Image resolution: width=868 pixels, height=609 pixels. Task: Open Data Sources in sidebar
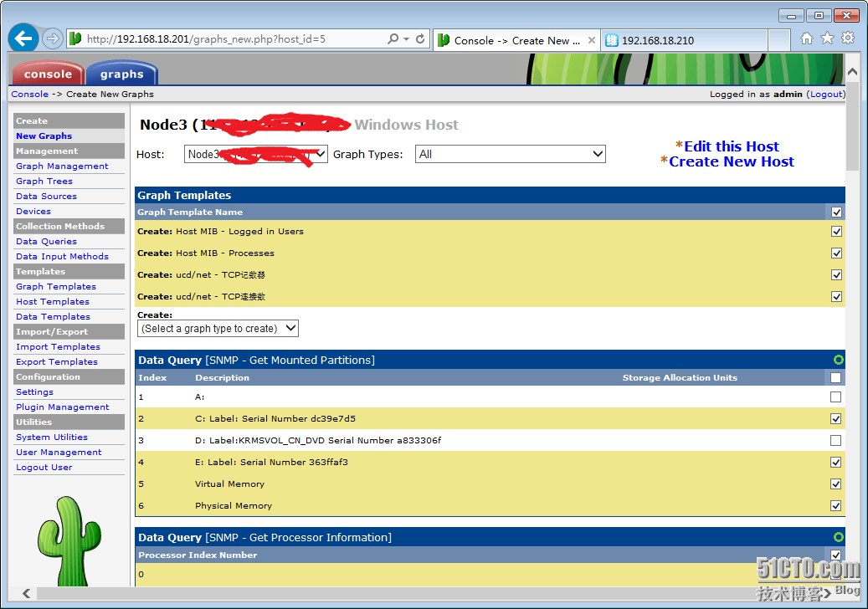(x=47, y=196)
